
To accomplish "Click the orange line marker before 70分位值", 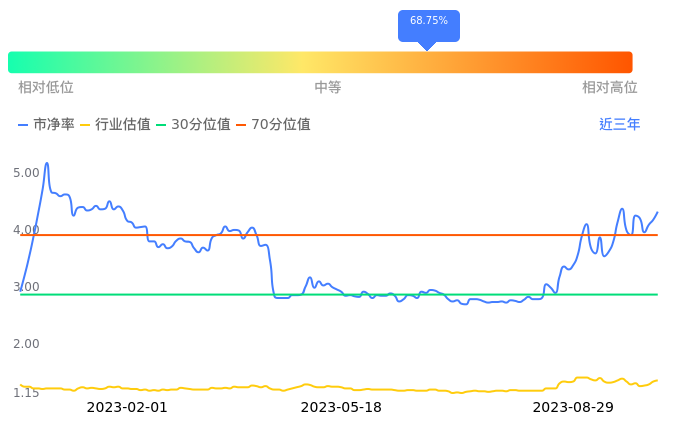I will tap(241, 125).
